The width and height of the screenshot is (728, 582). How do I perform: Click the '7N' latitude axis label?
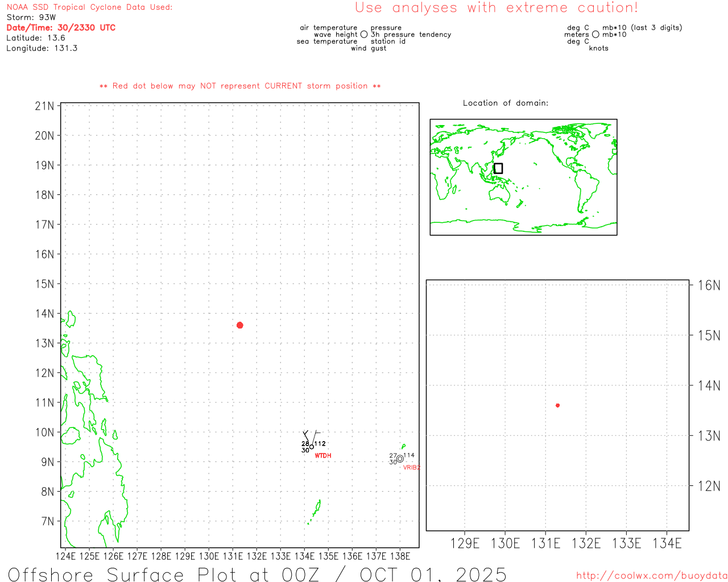click(x=48, y=521)
